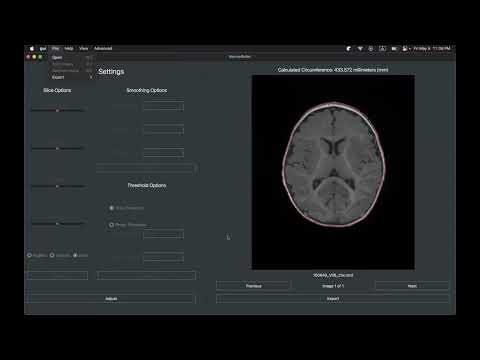
Task: Select the Coronal view radio button
Action: coord(52,255)
